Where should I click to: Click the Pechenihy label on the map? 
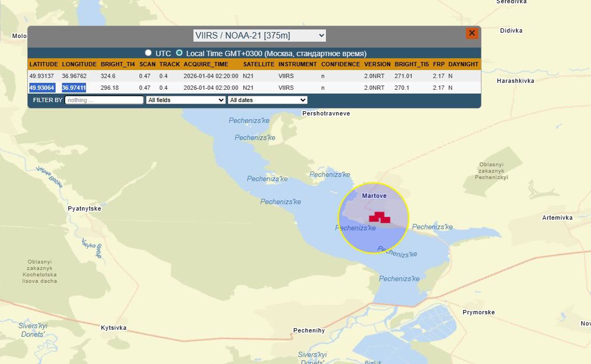pos(309,330)
